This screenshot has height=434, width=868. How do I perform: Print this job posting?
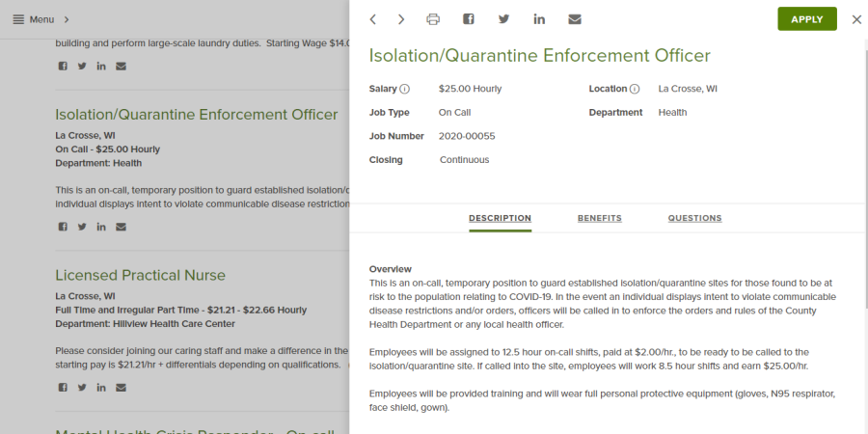click(x=433, y=19)
